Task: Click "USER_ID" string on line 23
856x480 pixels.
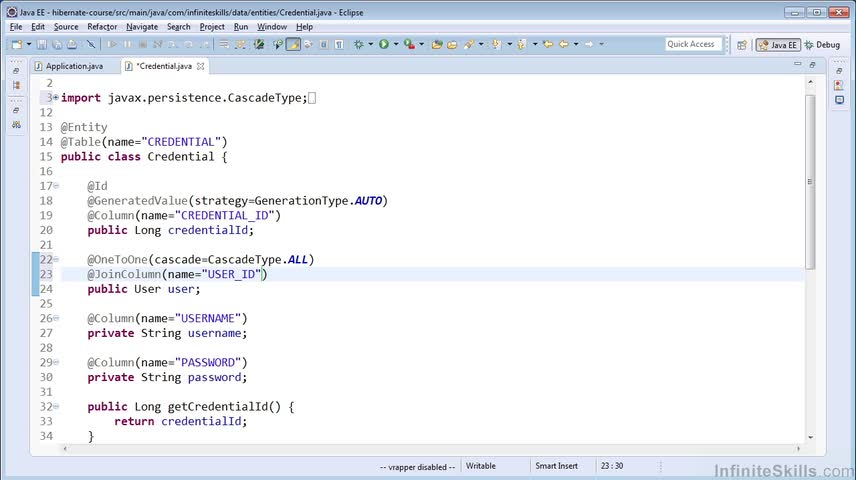Action: [231, 274]
